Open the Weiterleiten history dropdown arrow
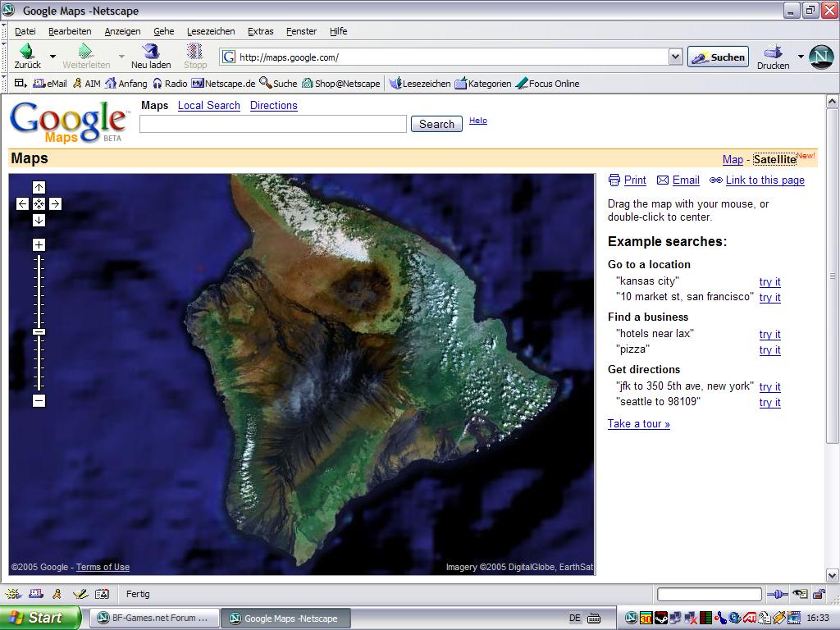Screen dimensions: 840x630 [121, 57]
